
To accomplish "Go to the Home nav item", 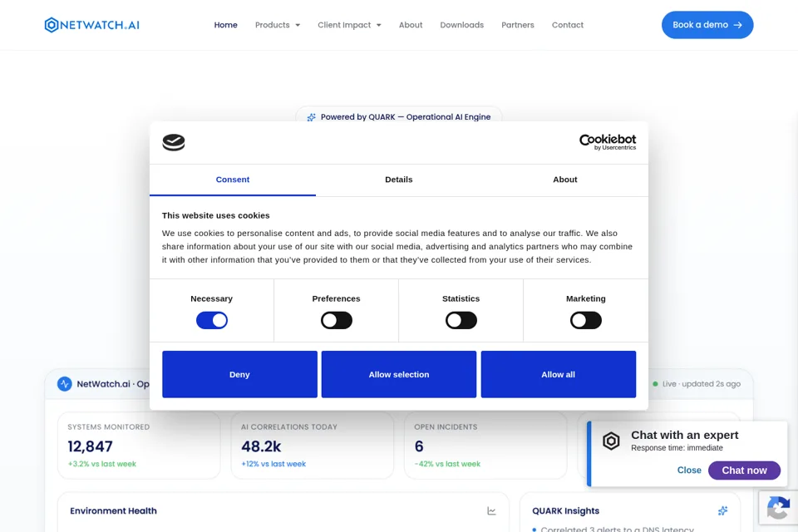I will 225,25.
